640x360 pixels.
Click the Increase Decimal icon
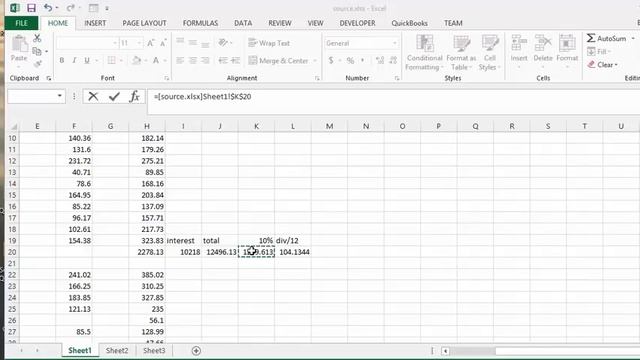click(380, 60)
